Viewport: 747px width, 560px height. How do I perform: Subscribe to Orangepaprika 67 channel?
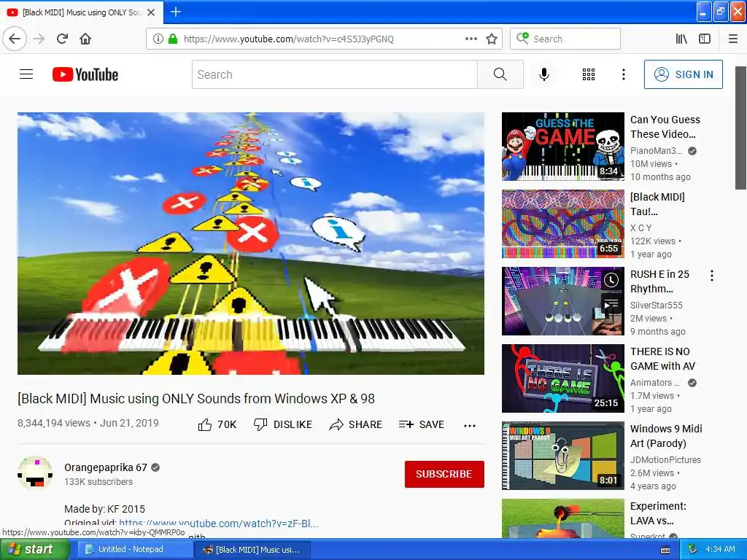tap(444, 474)
